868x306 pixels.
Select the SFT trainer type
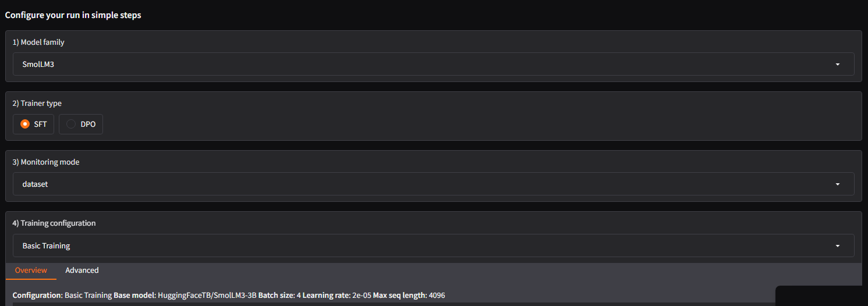tap(25, 124)
